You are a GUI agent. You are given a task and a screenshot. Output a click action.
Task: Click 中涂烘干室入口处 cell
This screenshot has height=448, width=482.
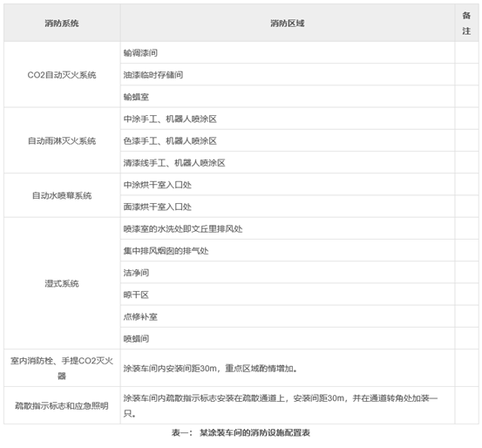tap(288, 185)
